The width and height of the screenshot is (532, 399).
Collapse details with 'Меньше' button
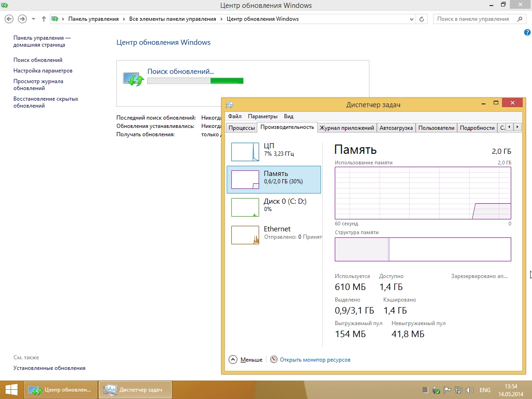tap(246, 360)
